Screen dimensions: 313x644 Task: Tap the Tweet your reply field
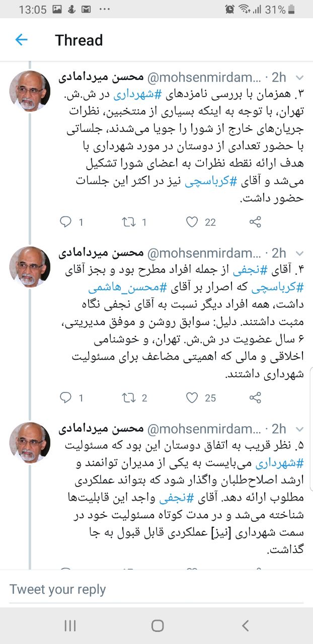pyautogui.click(x=151, y=589)
